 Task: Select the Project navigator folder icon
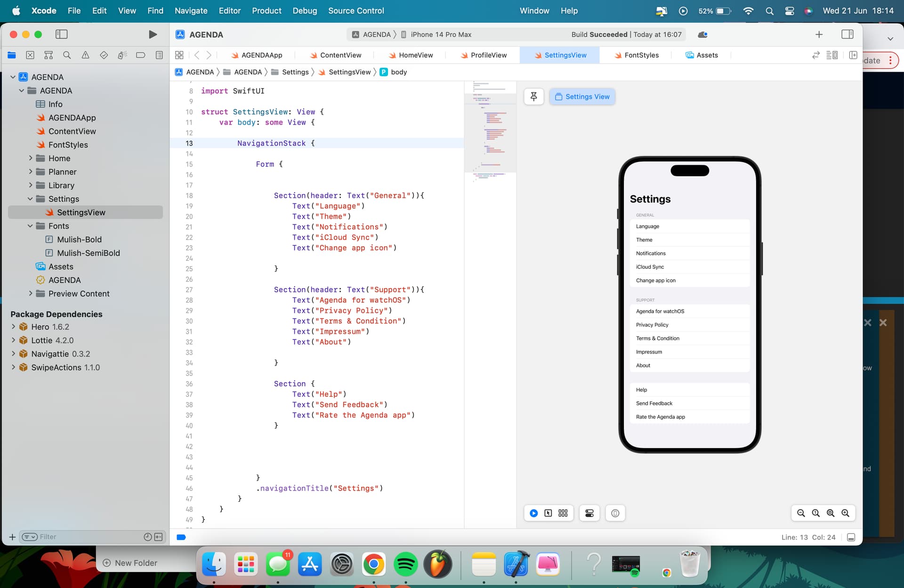click(12, 55)
